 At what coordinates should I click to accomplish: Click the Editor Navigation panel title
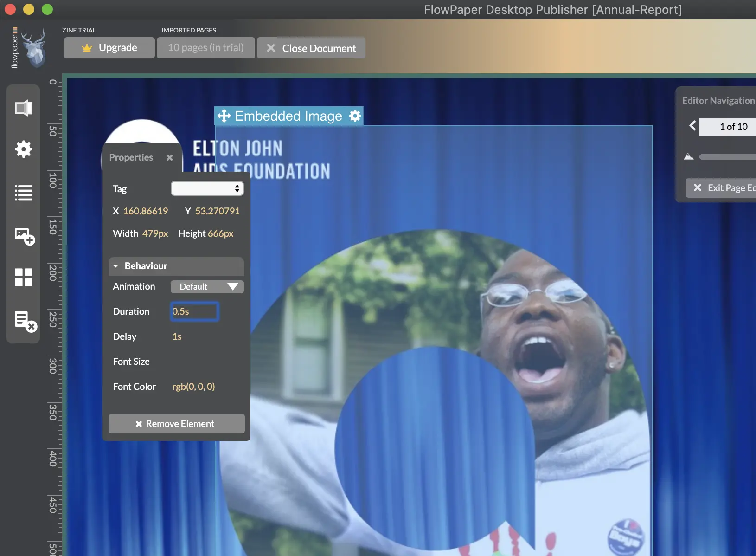tap(718, 101)
